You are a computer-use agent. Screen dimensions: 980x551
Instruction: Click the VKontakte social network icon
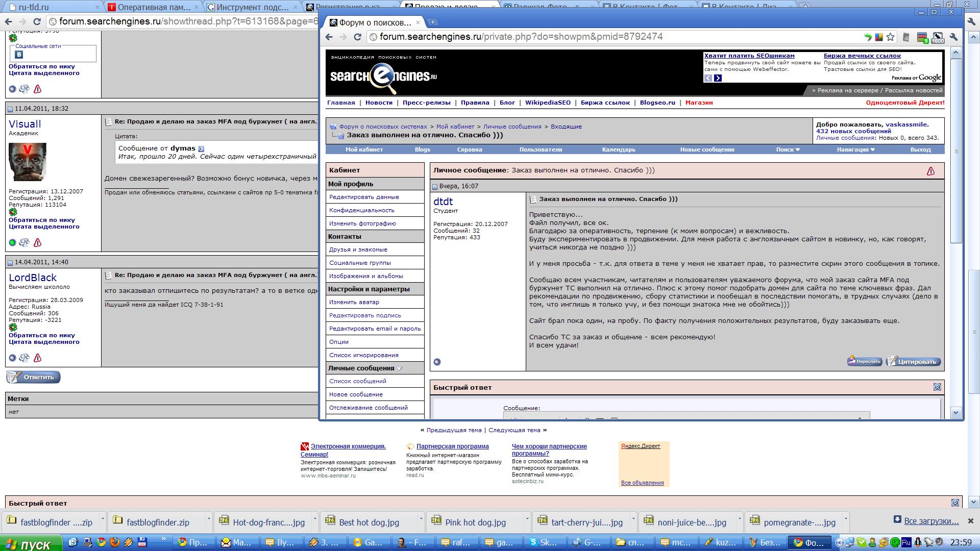tap(19, 55)
